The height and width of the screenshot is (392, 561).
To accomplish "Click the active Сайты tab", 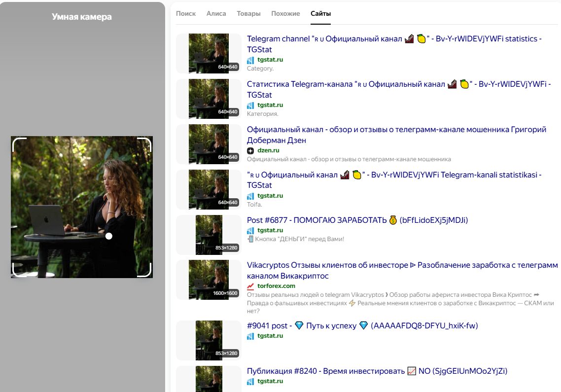I will tap(320, 14).
